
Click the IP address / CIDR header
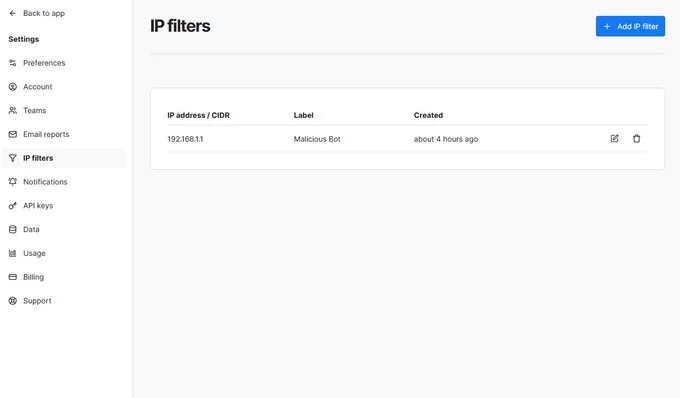(x=199, y=115)
